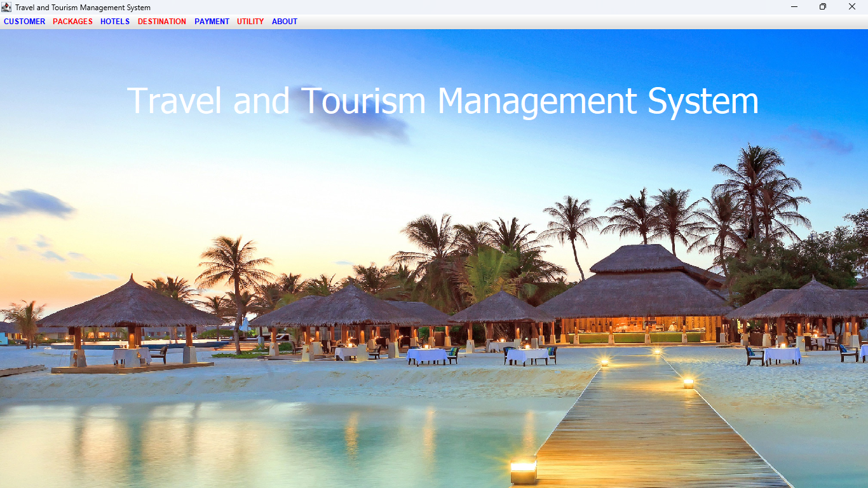Close the Travel and Tourism Management System
This screenshot has width=868, height=488.
[x=852, y=7]
